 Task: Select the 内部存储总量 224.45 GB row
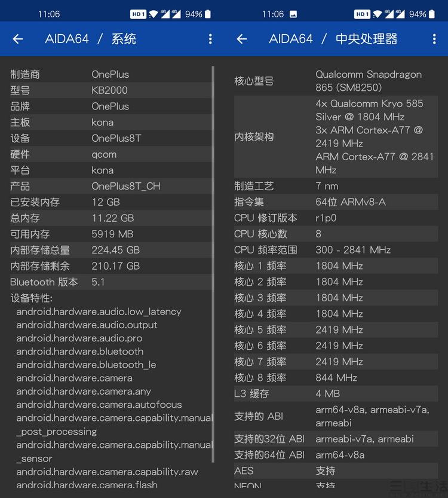(111, 250)
